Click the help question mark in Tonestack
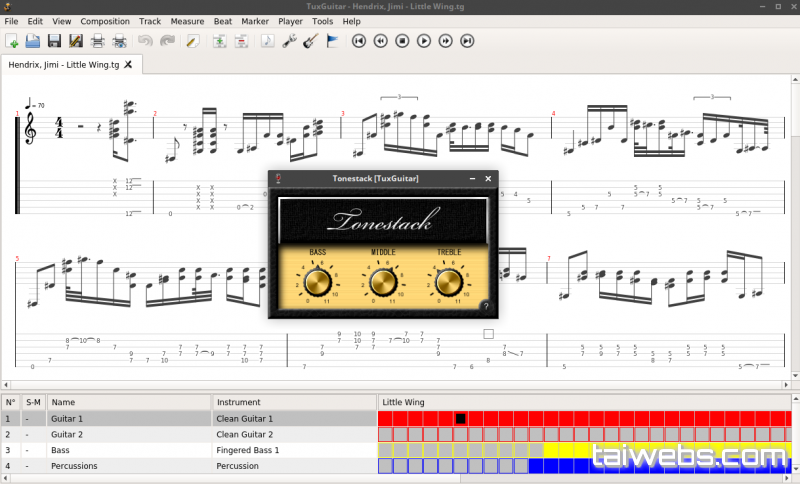This screenshot has height=484, width=800. [x=486, y=306]
